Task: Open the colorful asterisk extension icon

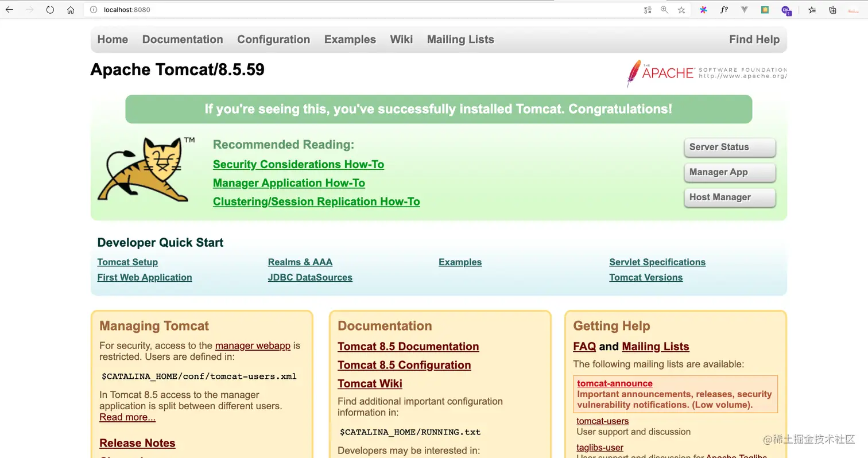Action: pos(703,10)
